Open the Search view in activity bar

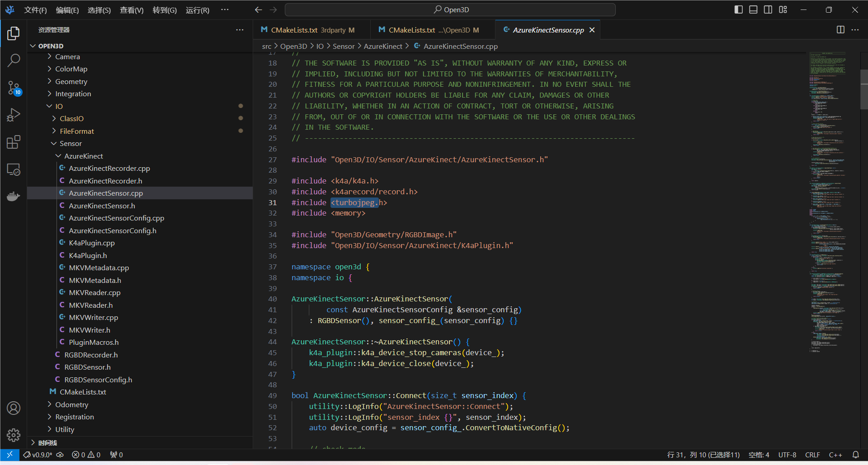click(14, 60)
